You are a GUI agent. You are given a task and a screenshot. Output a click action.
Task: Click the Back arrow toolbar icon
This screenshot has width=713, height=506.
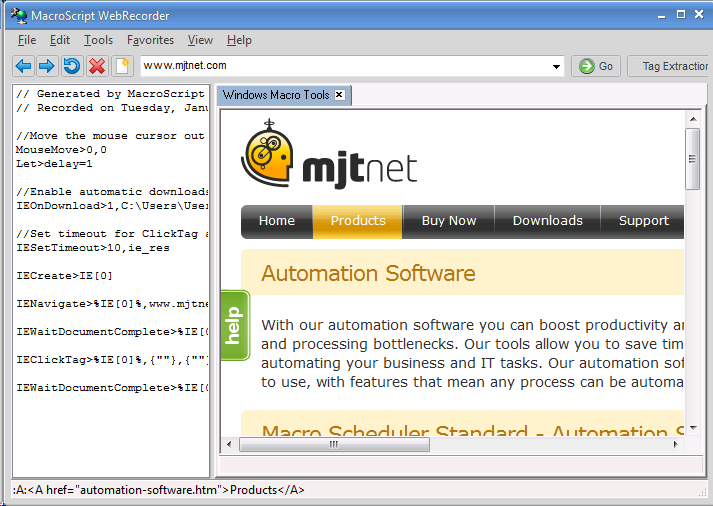click(x=24, y=66)
